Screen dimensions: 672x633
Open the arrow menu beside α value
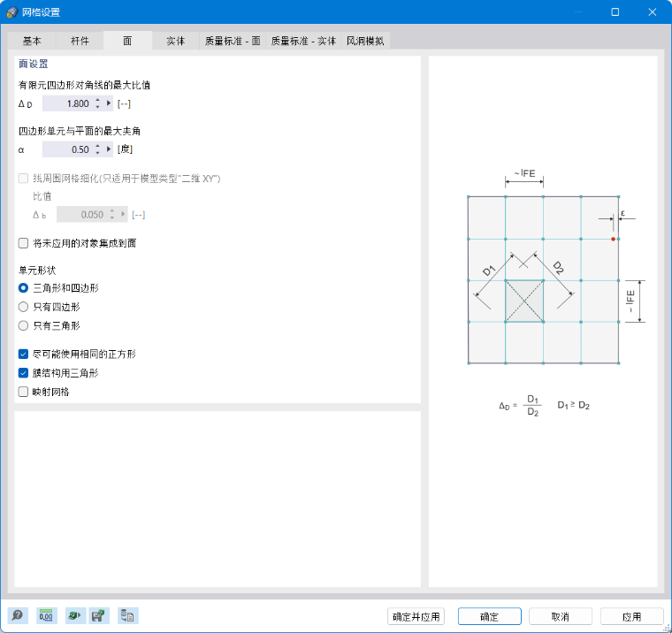[x=109, y=149]
